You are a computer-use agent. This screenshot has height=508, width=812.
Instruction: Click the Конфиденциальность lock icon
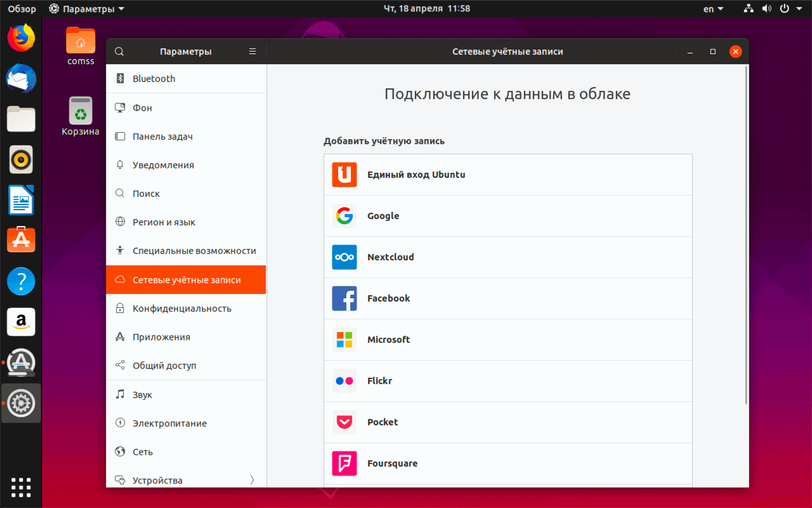(x=120, y=309)
